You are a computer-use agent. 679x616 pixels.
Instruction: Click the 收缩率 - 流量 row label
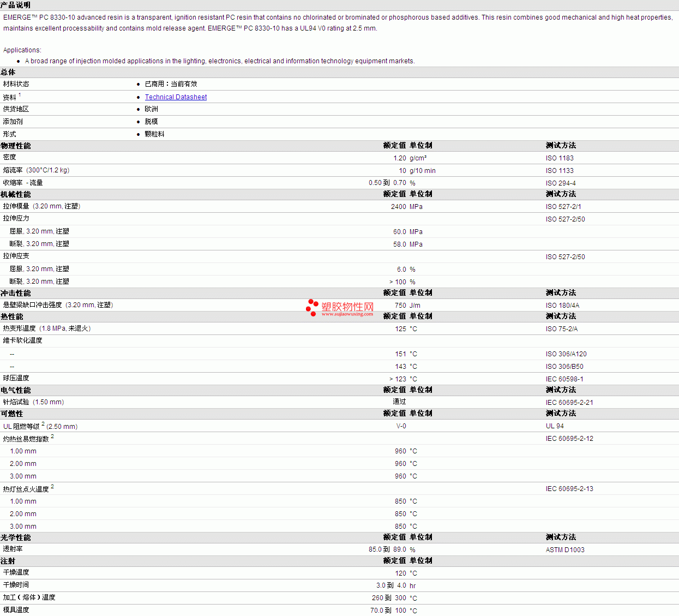click(x=23, y=183)
